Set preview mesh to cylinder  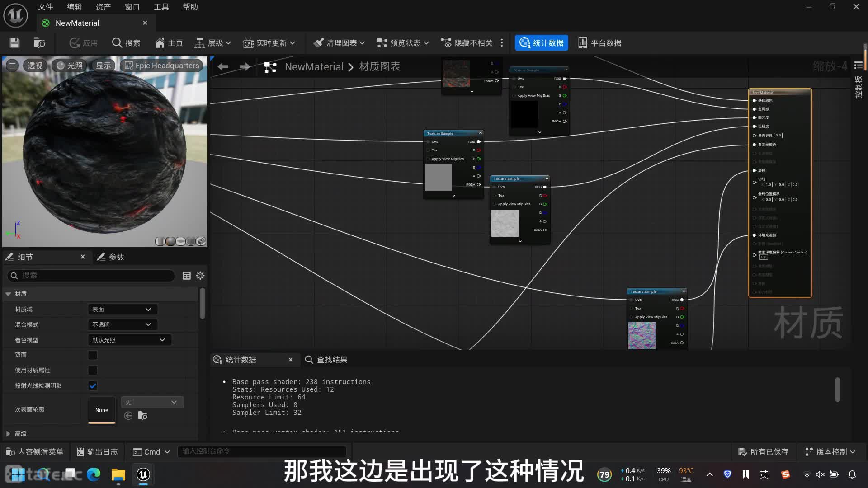(160, 241)
